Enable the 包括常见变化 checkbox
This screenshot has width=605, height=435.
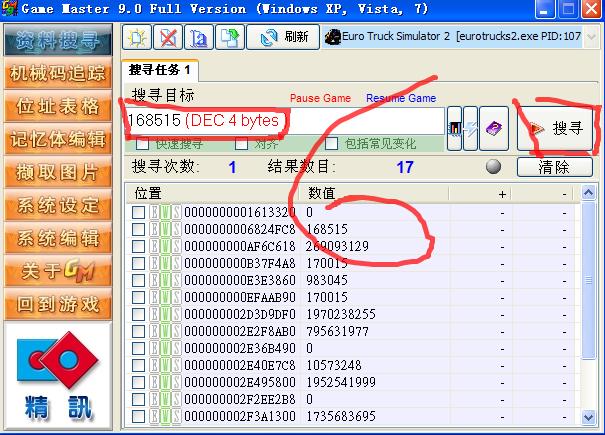coord(331,144)
